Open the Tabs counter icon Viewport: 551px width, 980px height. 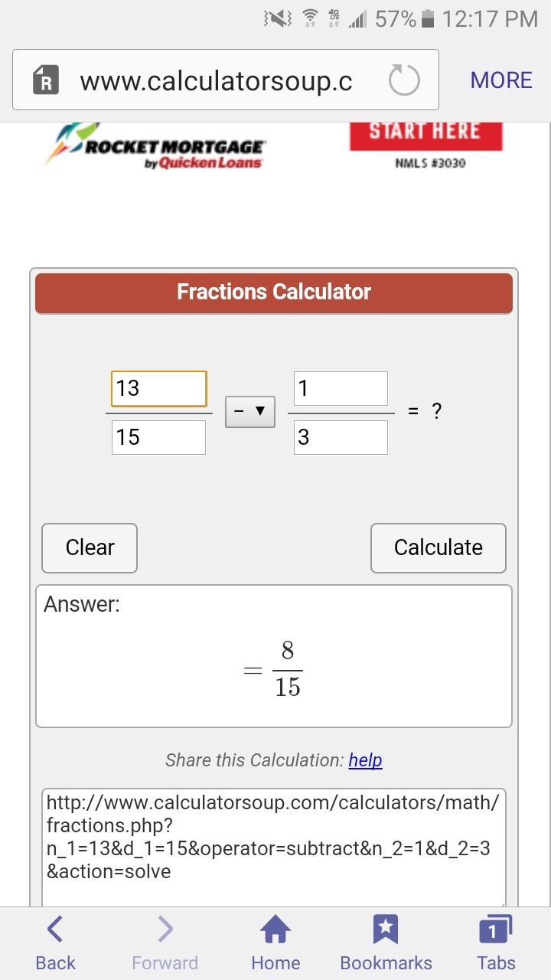tap(496, 929)
